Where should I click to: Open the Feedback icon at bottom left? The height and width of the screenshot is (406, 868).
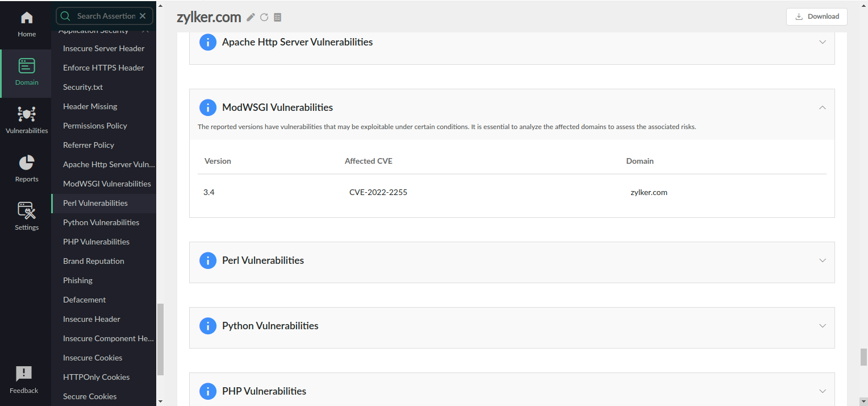pos(24,380)
